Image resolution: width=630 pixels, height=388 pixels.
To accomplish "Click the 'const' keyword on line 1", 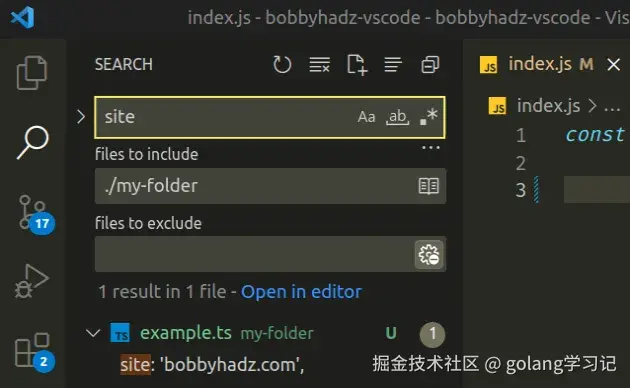I will pyautogui.click(x=595, y=135).
